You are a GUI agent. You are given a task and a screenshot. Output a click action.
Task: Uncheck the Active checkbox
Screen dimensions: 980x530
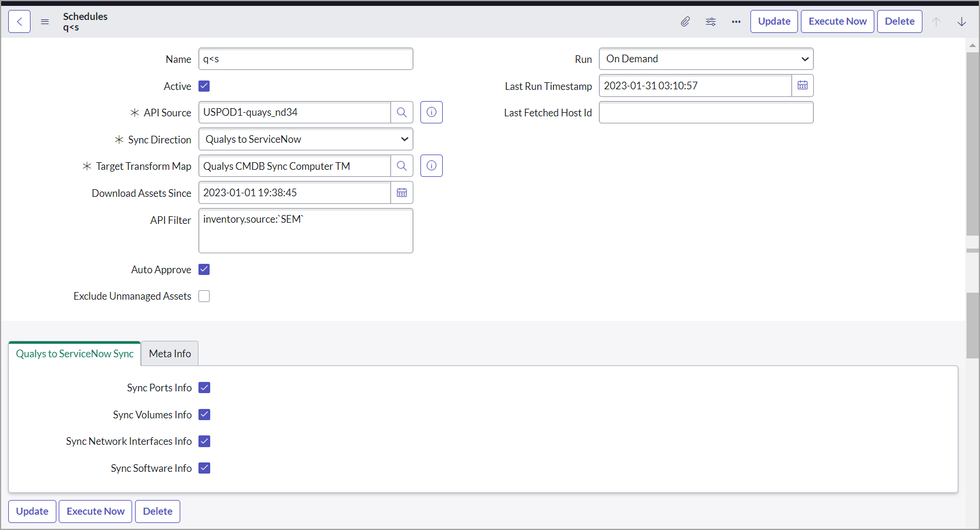[x=204, y=86]
